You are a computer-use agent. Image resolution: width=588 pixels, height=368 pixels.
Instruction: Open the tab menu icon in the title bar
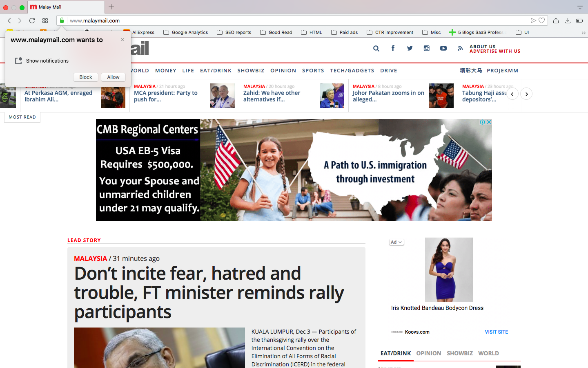pyautogui.click(x=580, y=7)
